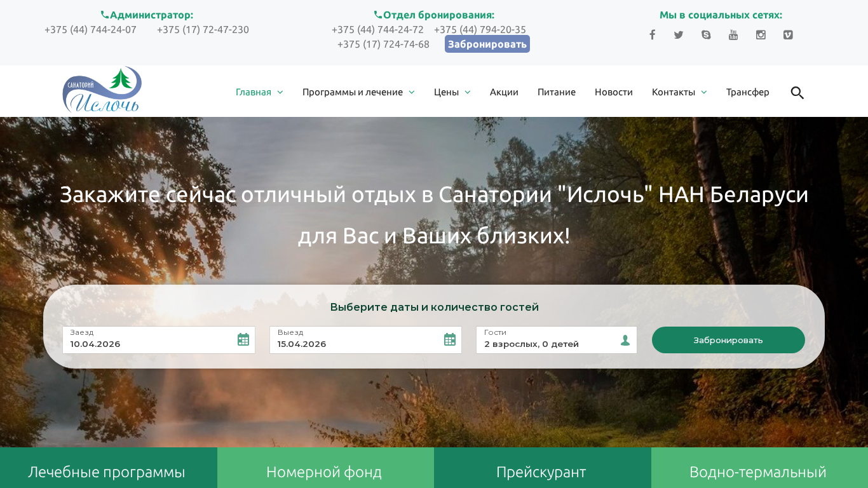Click the person icon in the Гости field

pos(625,340)
